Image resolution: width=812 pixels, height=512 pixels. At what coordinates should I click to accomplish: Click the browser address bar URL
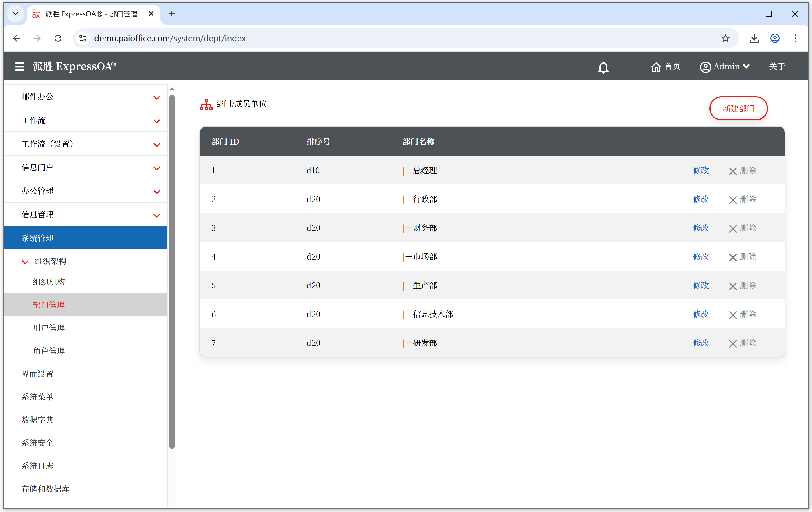click(170, 38)
